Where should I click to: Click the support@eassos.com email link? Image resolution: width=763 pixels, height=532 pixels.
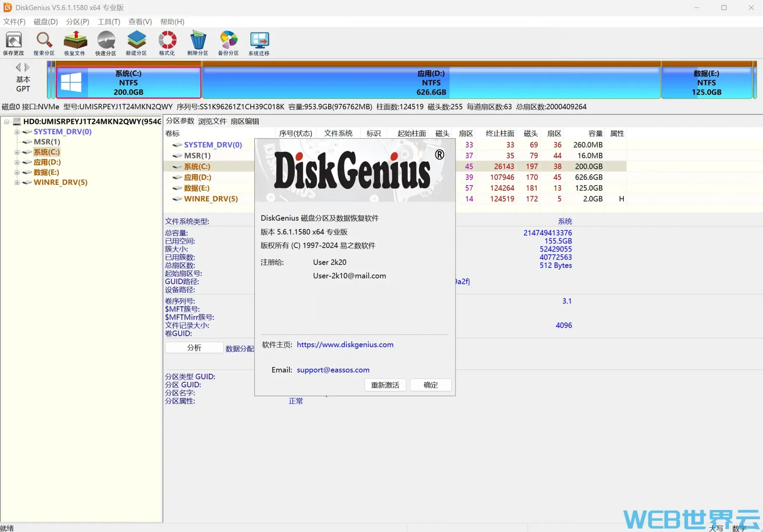[333, 370]
